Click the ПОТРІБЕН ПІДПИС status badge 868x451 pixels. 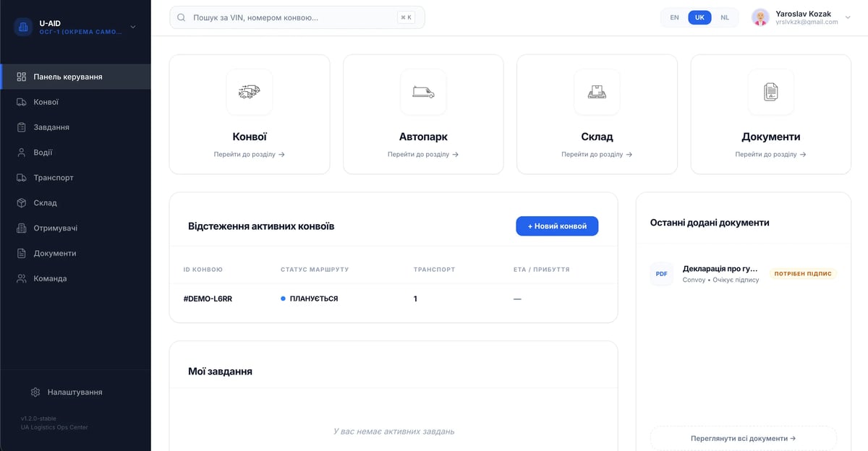point(803,274)
